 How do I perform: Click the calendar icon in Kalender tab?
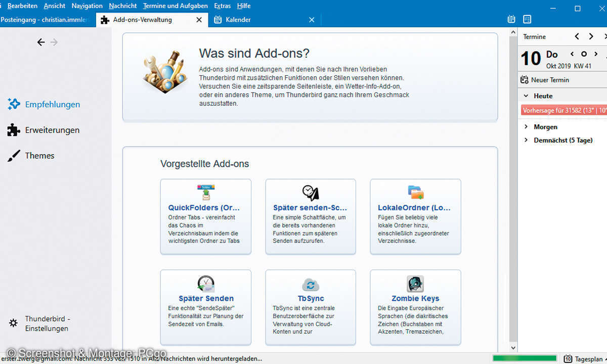[x=218, y=20]
